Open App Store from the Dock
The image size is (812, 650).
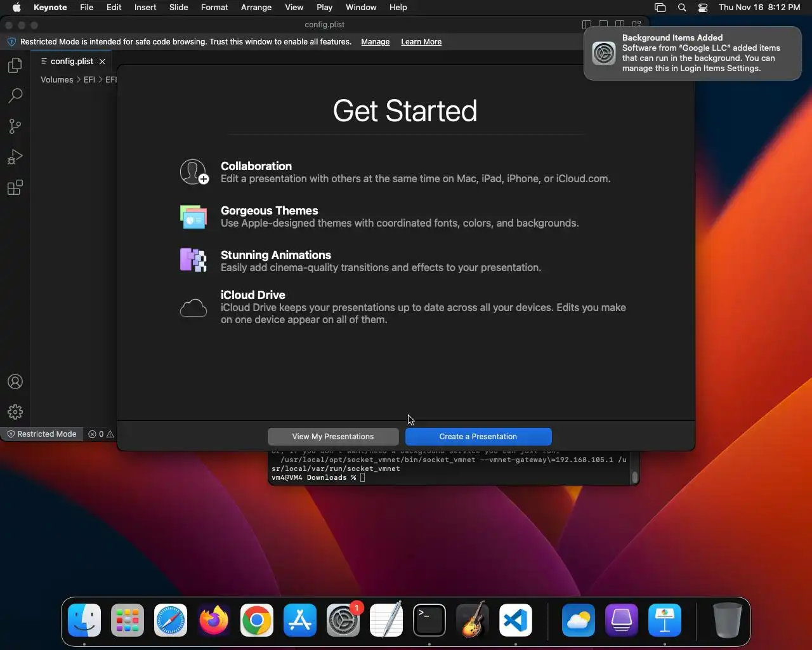click(x=300, y=620)
